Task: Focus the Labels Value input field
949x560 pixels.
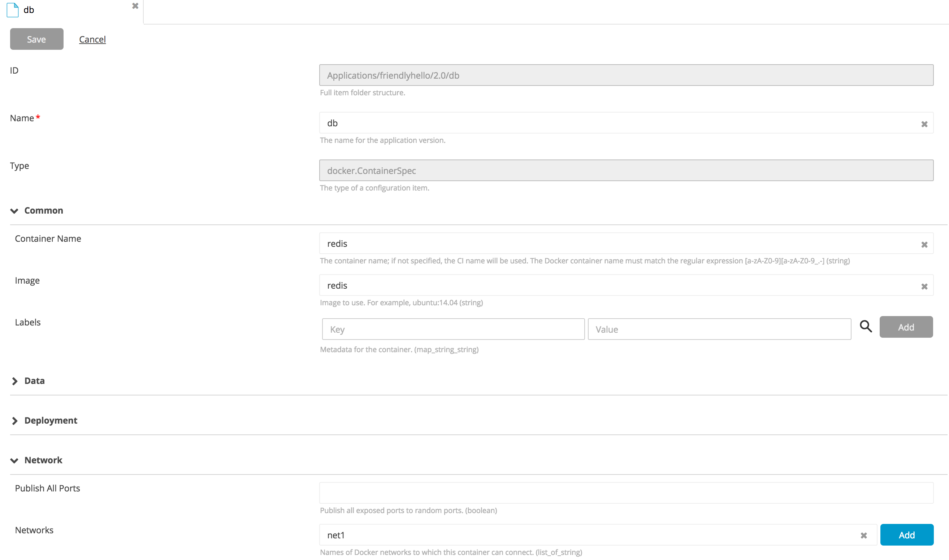Action: point(719,329)
